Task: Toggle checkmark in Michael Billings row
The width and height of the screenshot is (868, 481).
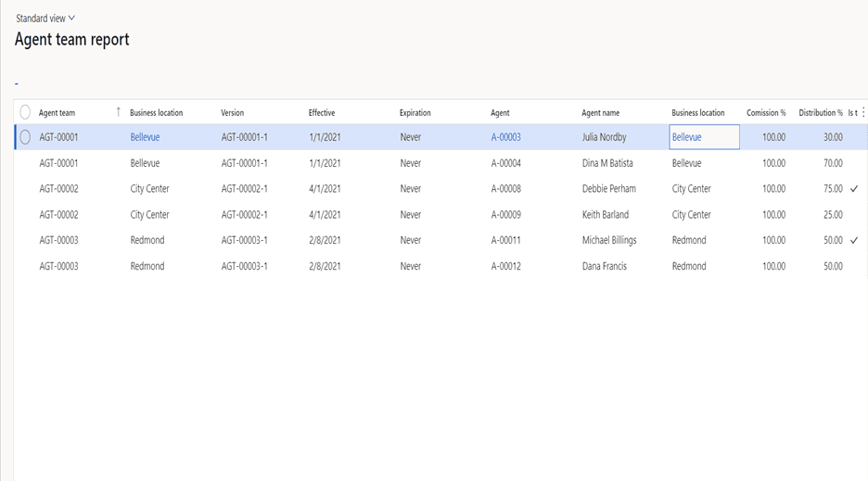Action: 854,240
